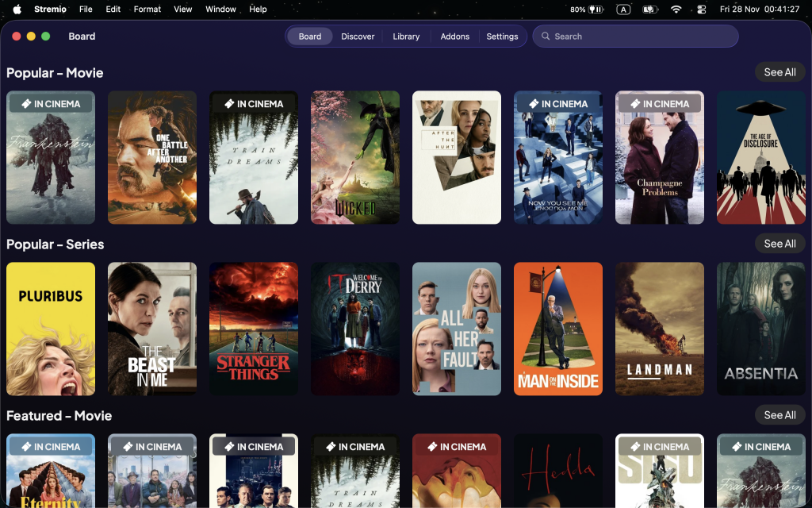The width and height of the screenshot is (812, 508).
Task: Click the In Cinema ticket icon on Frankenstein
Action: click(26, 104)
